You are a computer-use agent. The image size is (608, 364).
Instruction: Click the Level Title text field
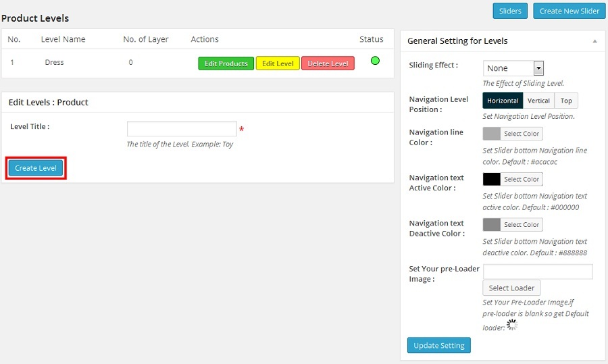pyautogui.click(x=182, y=129)
